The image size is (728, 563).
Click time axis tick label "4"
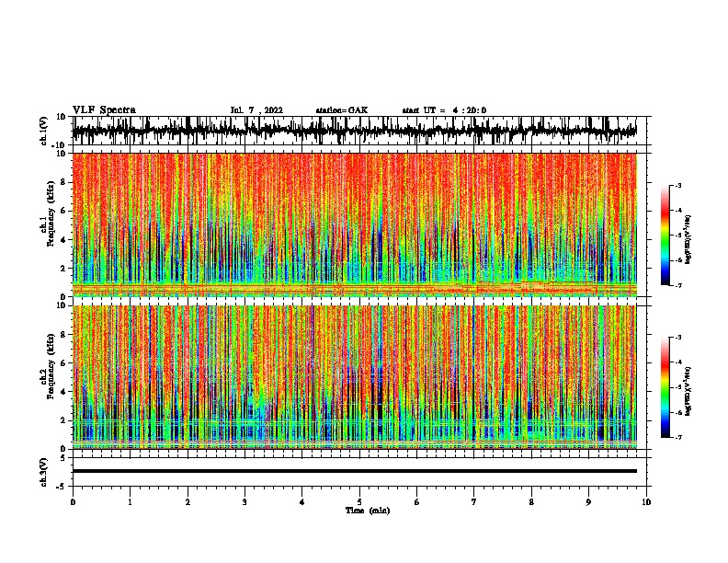[x=302, y=501]
